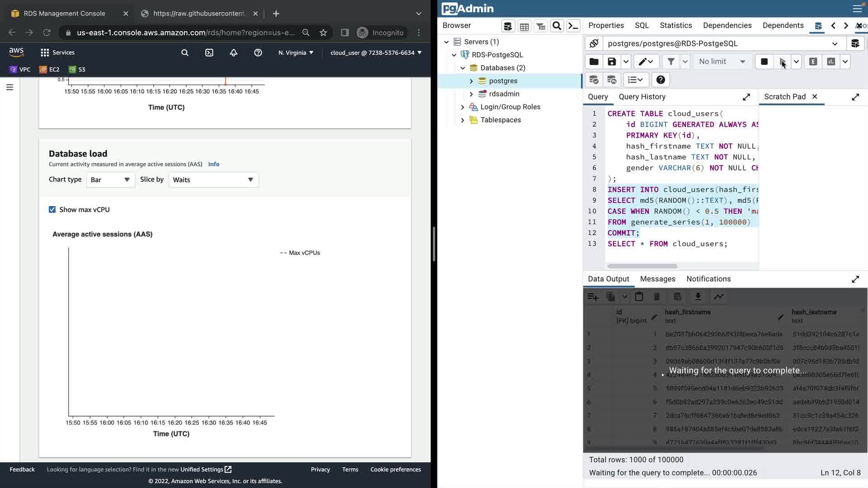
Task: Uncheck the Show max vCPU checkbox
Action: [x=52, y=210]
